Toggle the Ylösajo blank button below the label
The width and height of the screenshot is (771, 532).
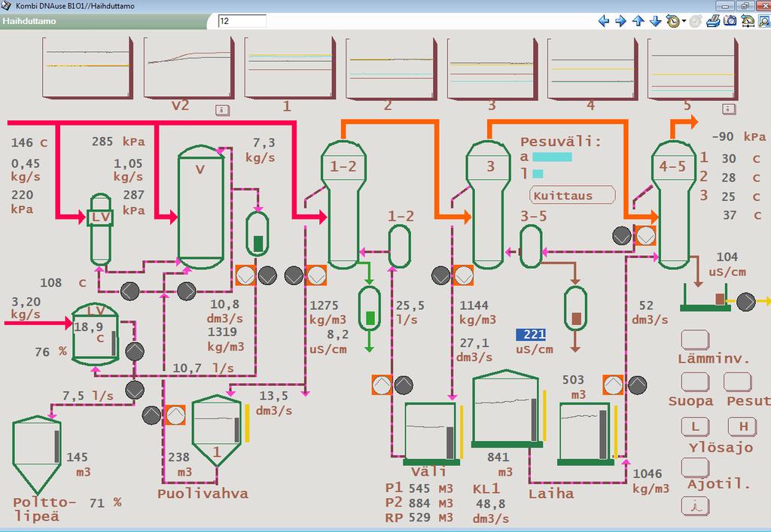pyautogui.click(x=695, y=467)
